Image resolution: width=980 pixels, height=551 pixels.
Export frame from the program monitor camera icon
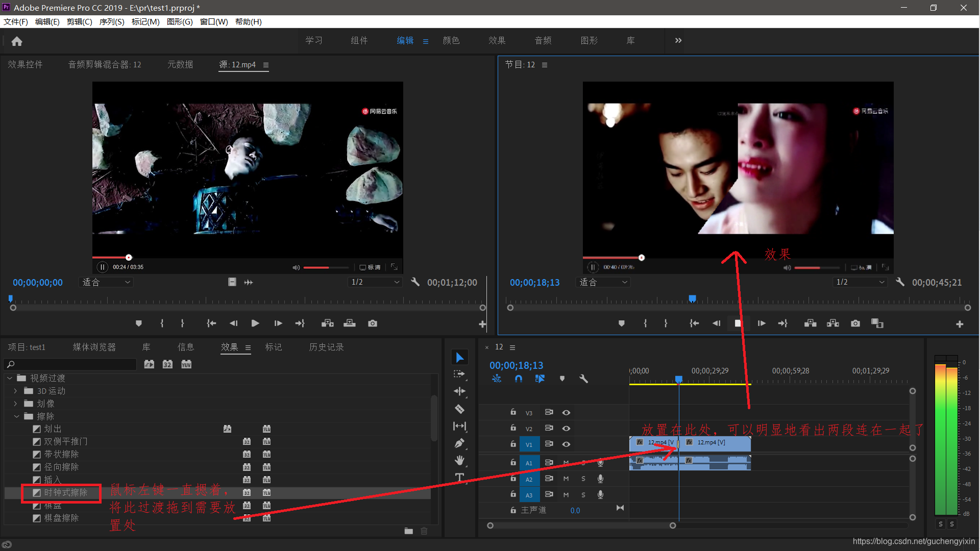tap(855, 323)
